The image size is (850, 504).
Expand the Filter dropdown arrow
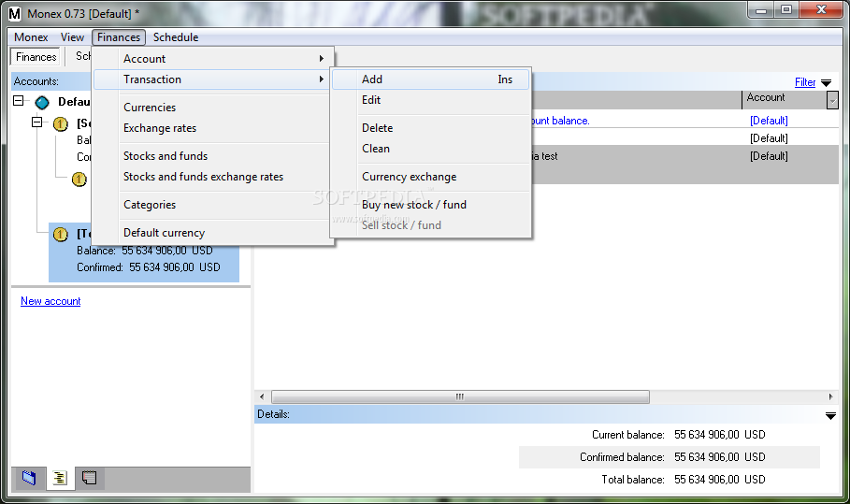(x=826, y=83)
